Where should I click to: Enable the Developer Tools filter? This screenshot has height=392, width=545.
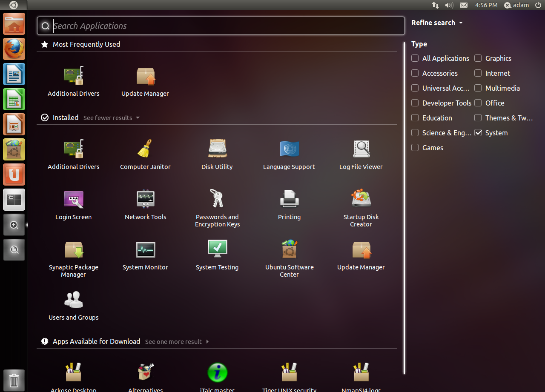tap(415, 103)
